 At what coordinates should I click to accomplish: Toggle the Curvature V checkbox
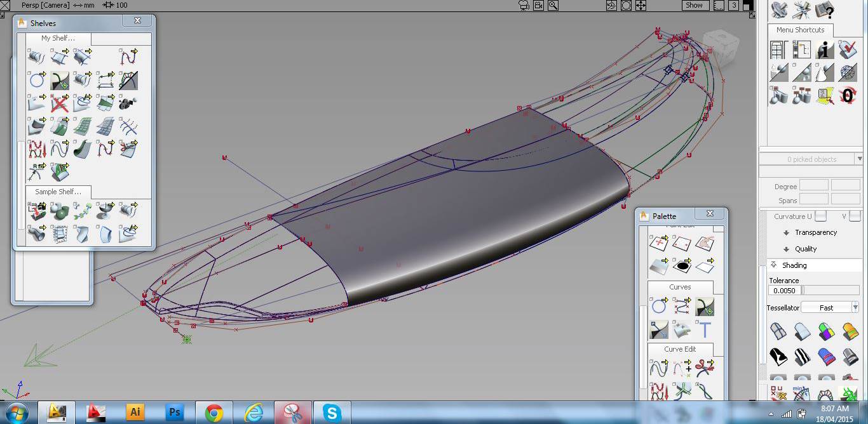click(x=855, y=216)
